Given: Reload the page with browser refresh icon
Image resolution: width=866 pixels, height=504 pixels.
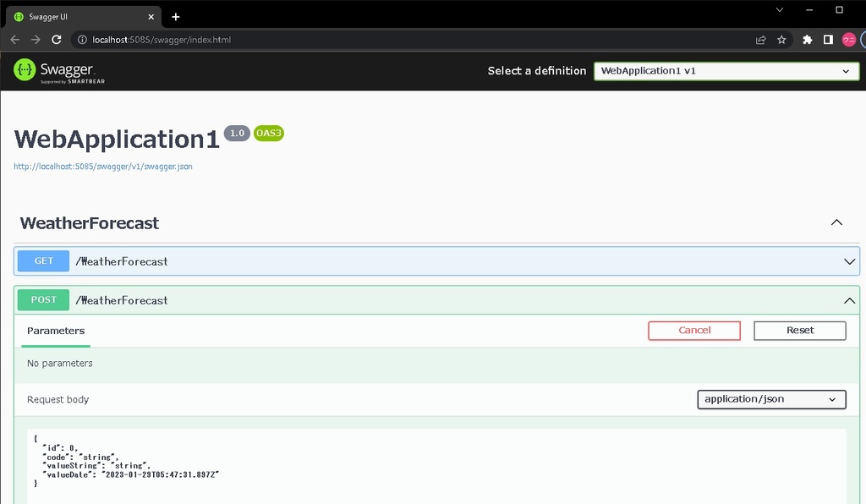Looking at the screenshot, I should pos(57,40).
